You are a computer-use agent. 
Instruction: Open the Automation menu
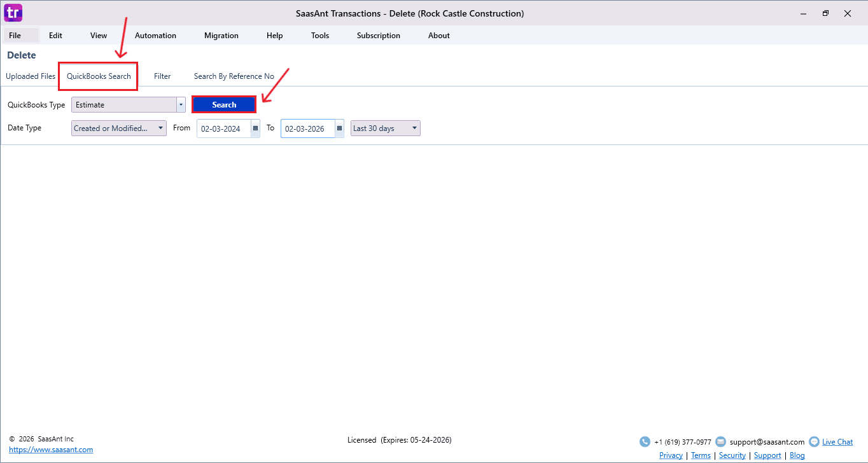(155, 36)
